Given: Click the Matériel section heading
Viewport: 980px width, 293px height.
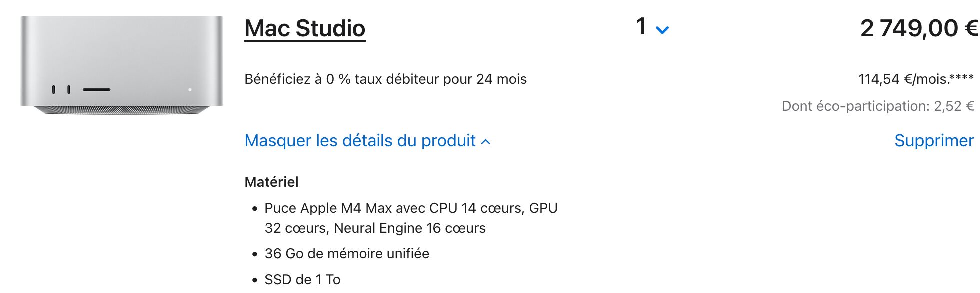Looking at the screenshot, I should coord(271,182).
